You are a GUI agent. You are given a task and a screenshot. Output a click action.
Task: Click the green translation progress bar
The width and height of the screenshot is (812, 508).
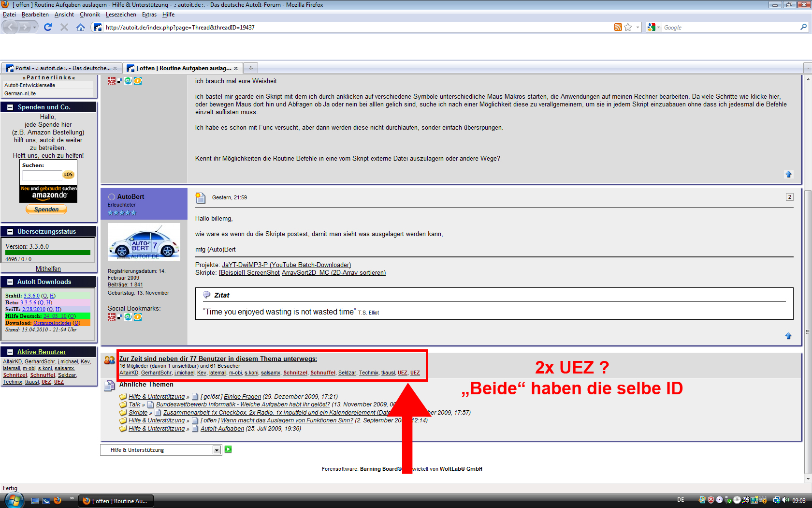pos(48,253)
